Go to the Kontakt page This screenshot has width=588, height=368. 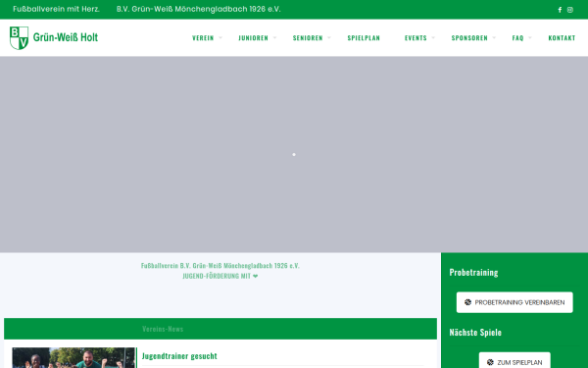[x=562, y=38]
